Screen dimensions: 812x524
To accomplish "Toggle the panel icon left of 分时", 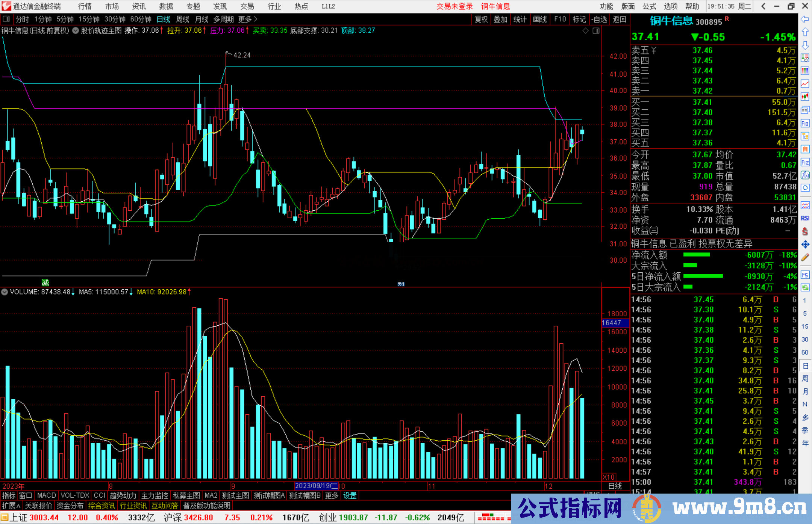I will (x=6, y=19).
